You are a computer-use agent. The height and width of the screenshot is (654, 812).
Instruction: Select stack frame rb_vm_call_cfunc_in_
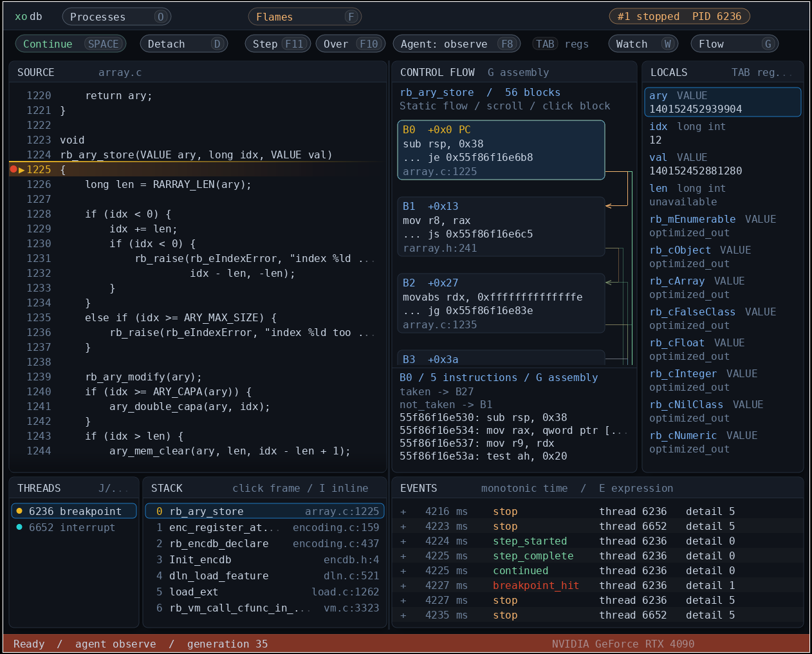(264, 608)
